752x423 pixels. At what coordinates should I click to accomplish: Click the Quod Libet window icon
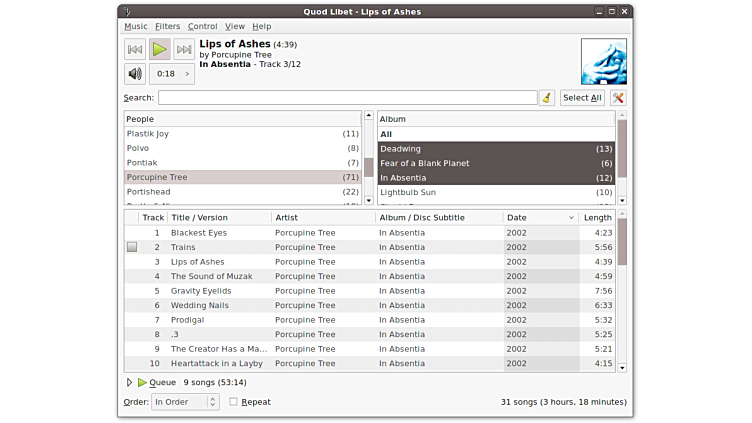(127, 12)
